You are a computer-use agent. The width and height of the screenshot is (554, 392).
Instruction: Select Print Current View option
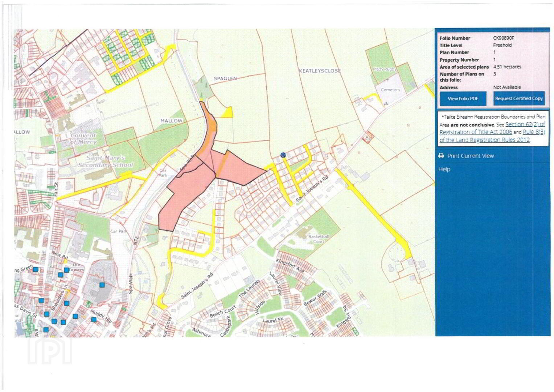pyautogui.click(x=470, y=156)
